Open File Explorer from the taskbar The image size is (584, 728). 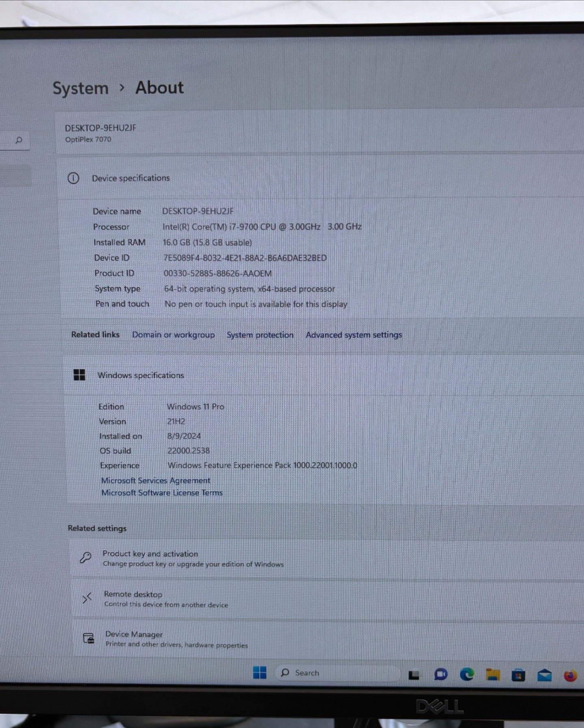[x=493, y=674]
